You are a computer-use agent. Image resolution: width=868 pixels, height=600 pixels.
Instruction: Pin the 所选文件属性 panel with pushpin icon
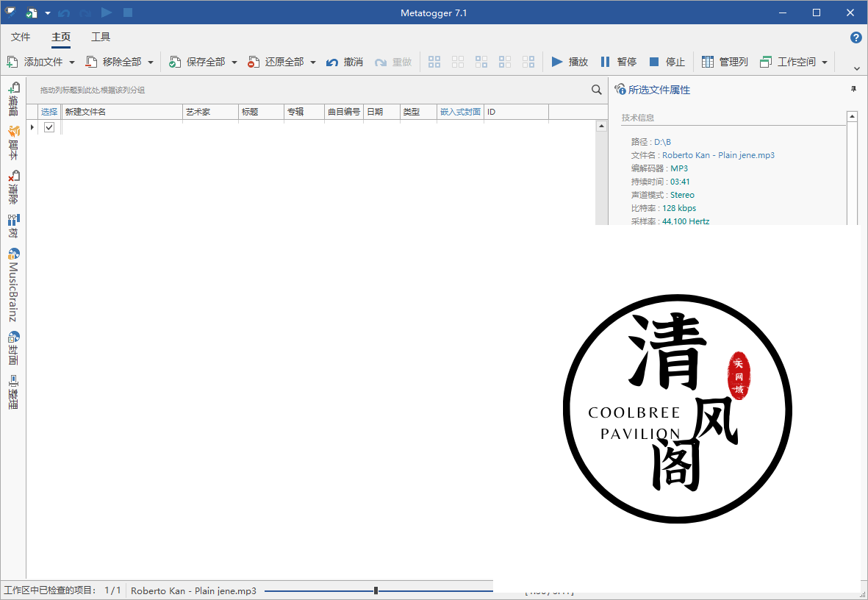(853, 89)
